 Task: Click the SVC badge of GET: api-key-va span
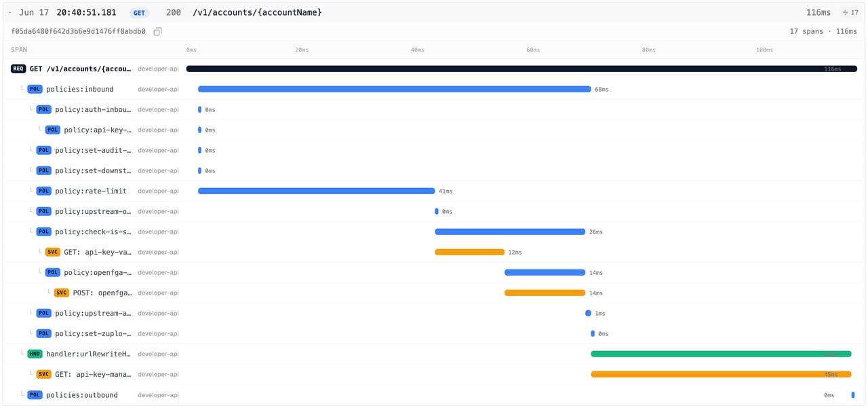pos(53,252)
